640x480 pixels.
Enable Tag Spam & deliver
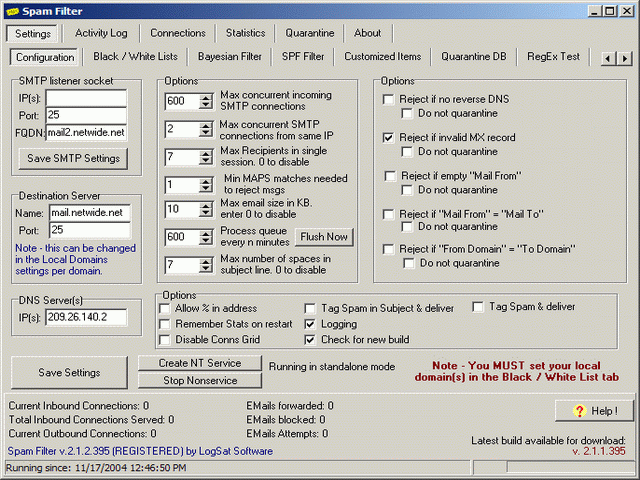pos(478,307)
